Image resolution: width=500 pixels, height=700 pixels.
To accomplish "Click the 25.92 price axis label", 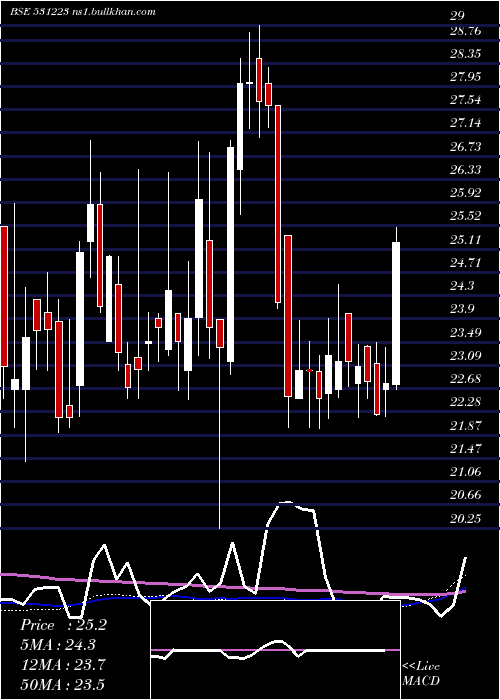I will coord(465,193).
